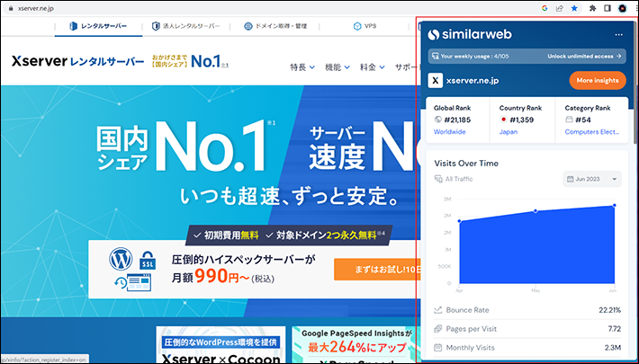Click the xserver.ne.jp address bar
This screenshot has height=364, width=639.
tap(36, 8)
